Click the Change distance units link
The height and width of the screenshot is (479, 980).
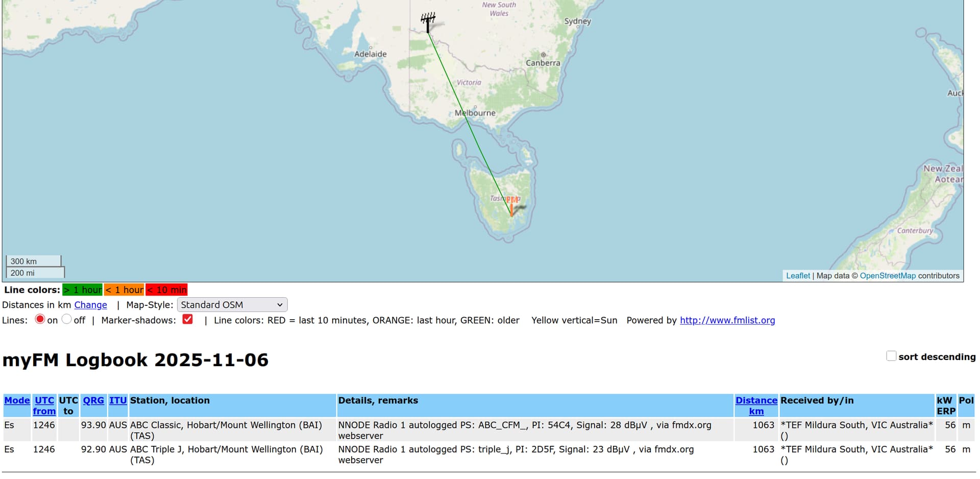tap(91, 305)
